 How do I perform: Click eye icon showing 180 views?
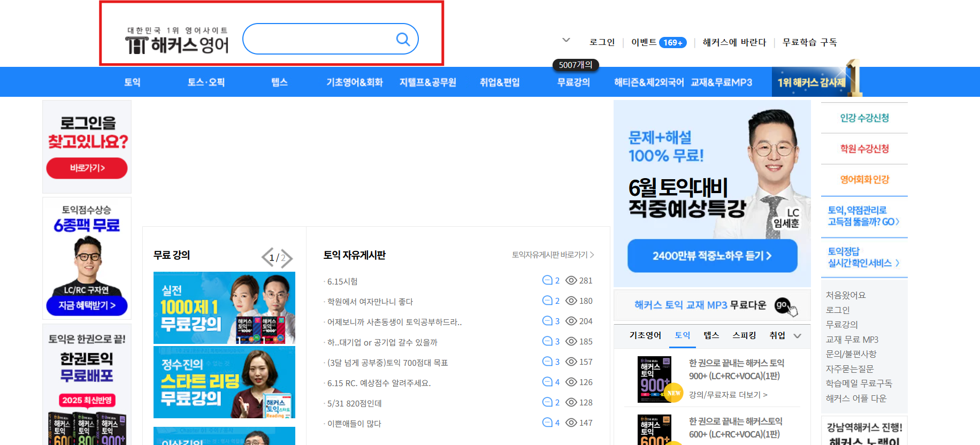571,301
